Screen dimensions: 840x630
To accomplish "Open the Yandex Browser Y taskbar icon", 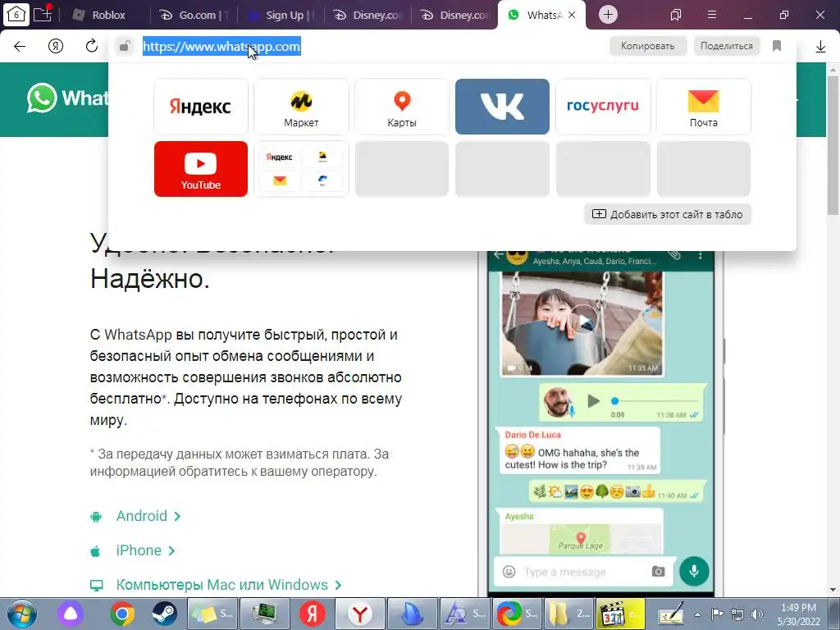I will tap(359, 614).
